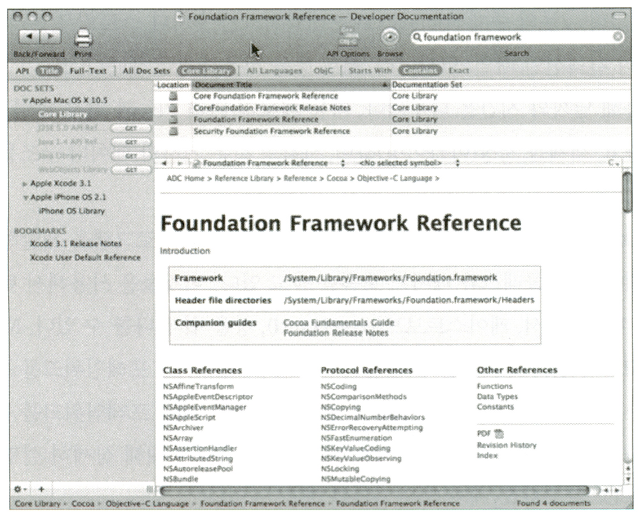Image resolution: width=640 pixels, height=516 pixels.
Task: Click into the foundation framework search field
Action: point(518,37)
